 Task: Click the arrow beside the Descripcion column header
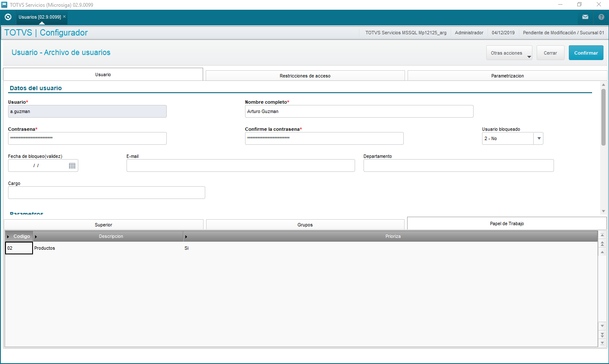(36, 237)
